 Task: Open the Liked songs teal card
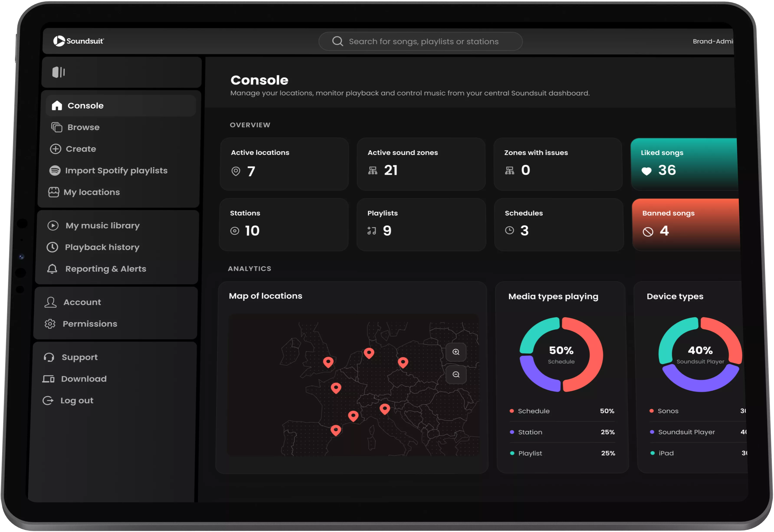pyautogui.click(x=684, y=164)
